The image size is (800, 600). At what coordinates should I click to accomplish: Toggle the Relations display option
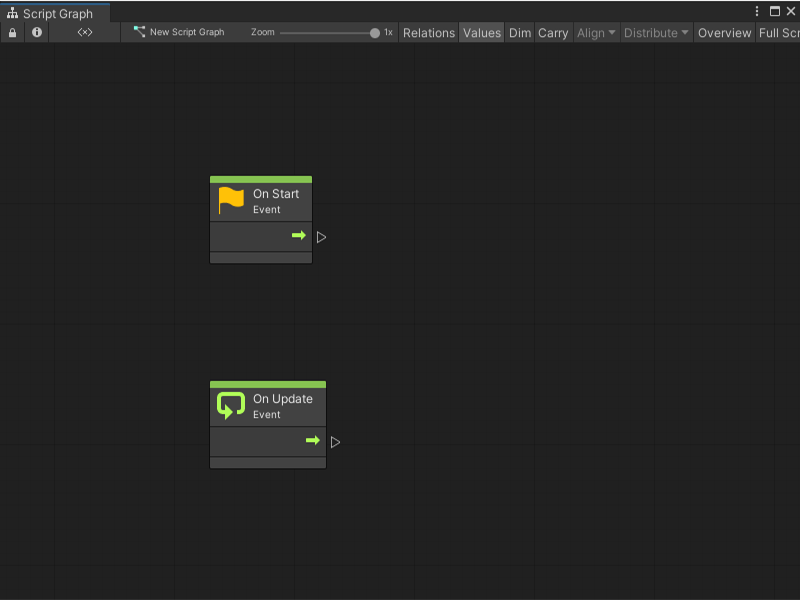[x=428, y=32]
